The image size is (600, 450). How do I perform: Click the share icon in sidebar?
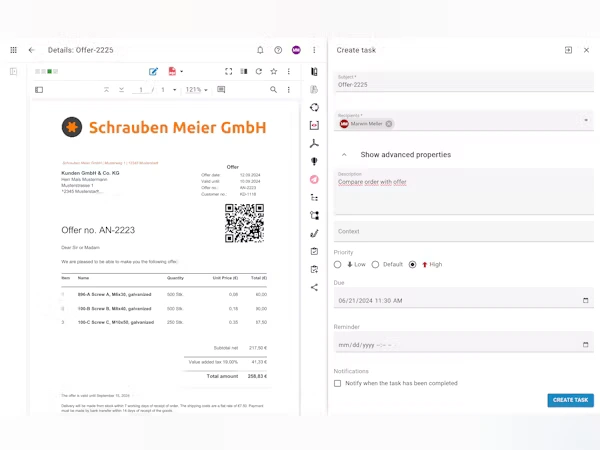pos(314,287)
